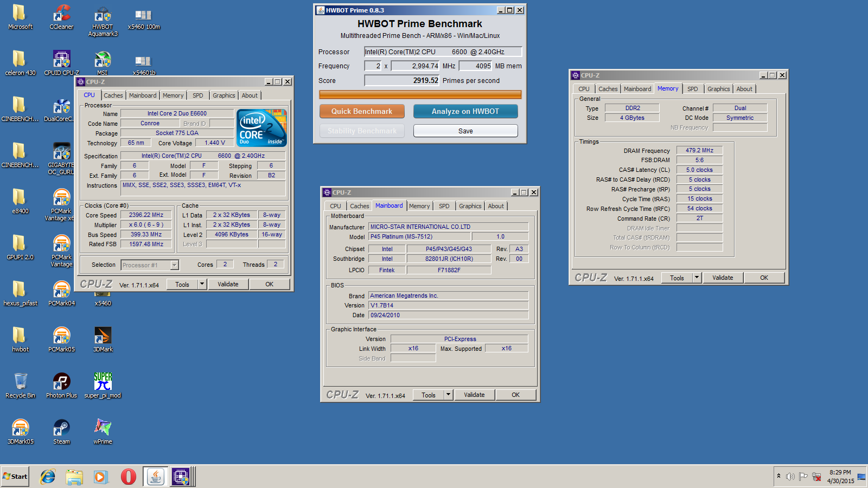Open Graphics tab in the Mainboard CPU-Z window
This screenshot has width=868, height=488.
(x=470, y=206)
